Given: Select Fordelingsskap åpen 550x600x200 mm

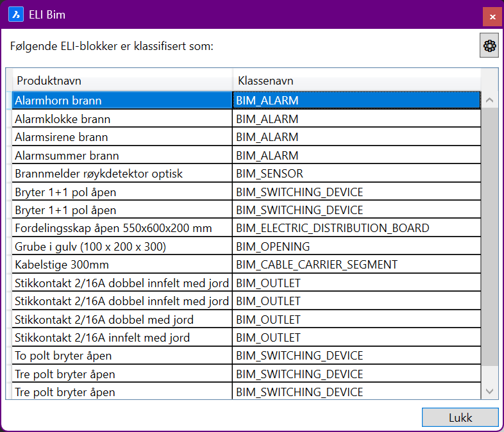Looking at the screenshot, I should (x=122, y=228).
